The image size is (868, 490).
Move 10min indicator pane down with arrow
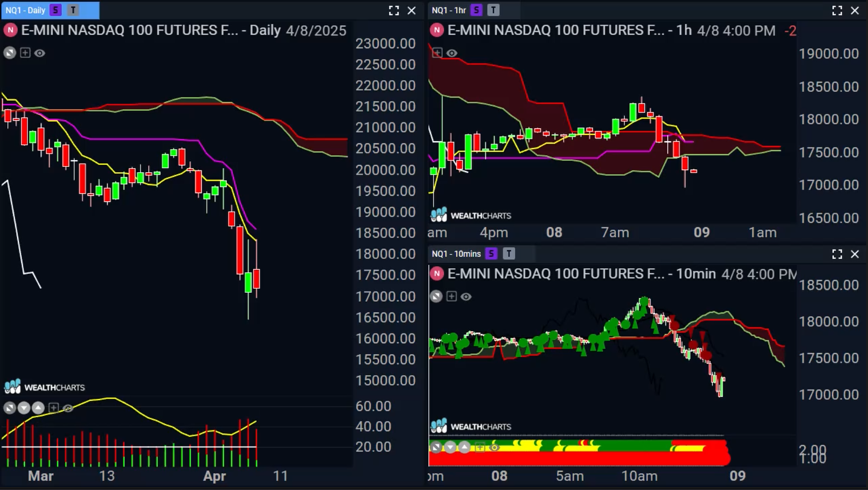point(451,447)
